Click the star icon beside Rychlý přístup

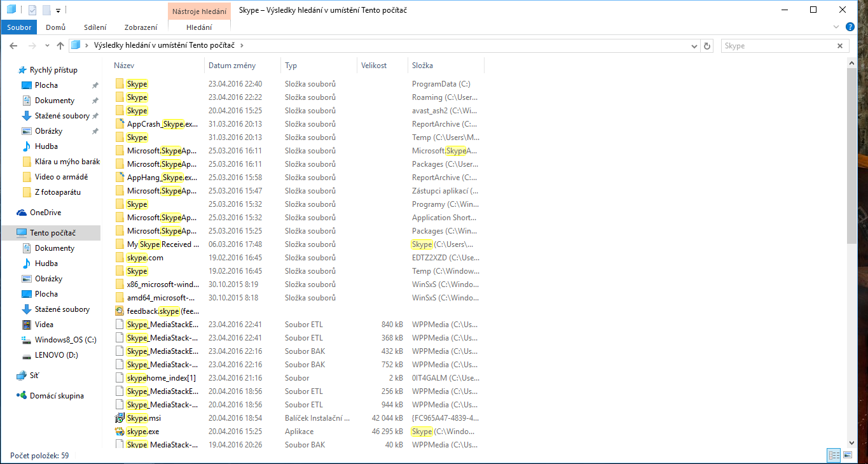pyautogui.click(x=22, y=70)
